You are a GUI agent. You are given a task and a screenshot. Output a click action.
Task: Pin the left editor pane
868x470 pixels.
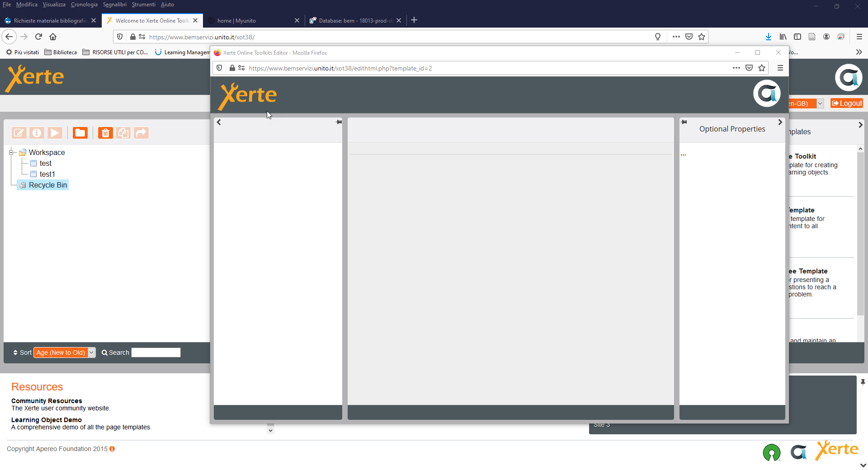point(339,122)
